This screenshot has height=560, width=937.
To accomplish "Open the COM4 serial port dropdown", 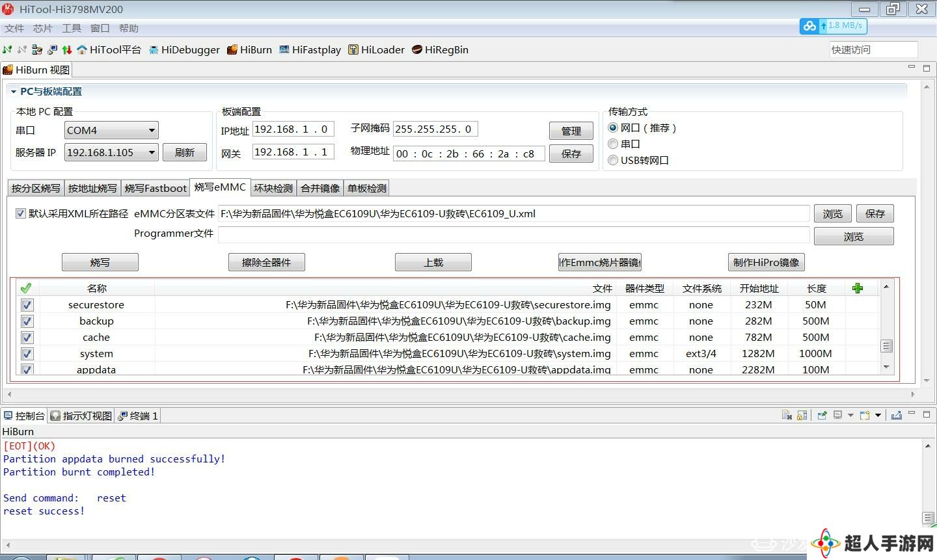I will point(111,130).
